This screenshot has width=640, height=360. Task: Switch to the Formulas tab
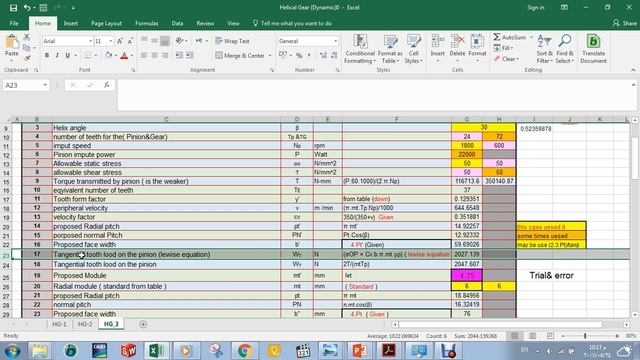pos(147,23)
